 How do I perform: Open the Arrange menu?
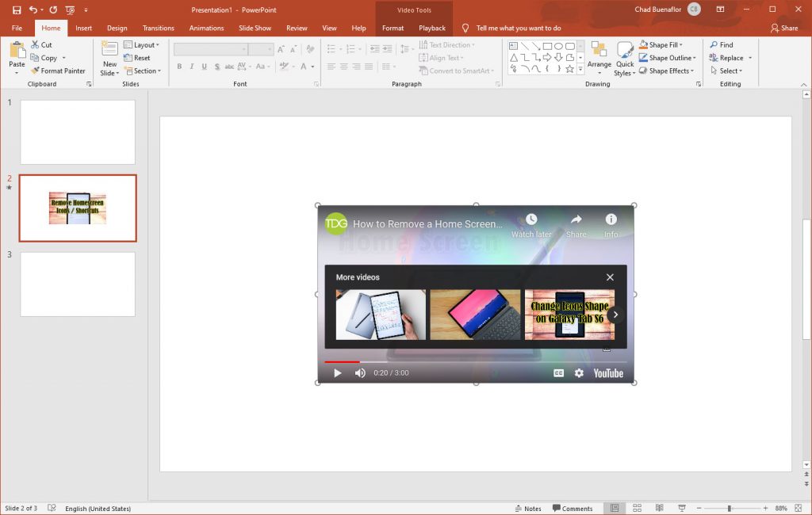[x=599, y=58]
